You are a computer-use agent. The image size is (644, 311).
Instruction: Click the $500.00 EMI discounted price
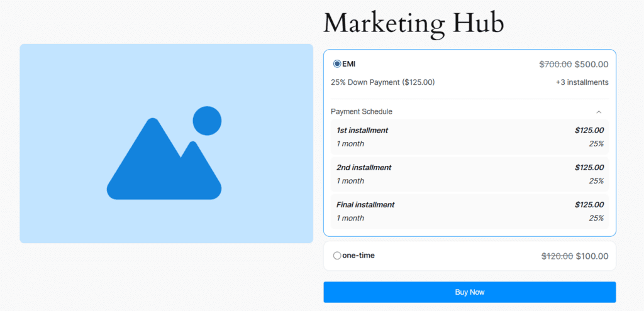[591, 64]
